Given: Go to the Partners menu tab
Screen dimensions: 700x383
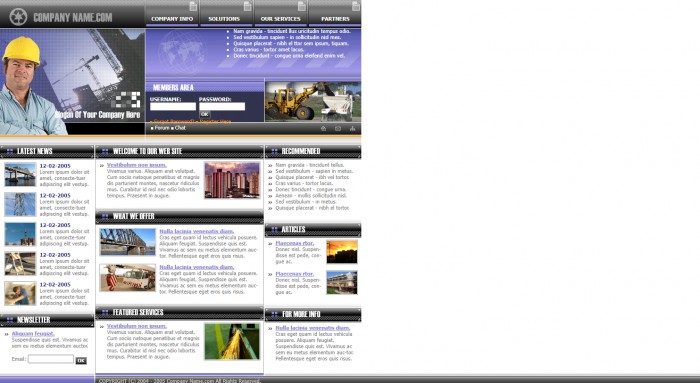Looking at the screenshot, I should click(x=335, y=19).
